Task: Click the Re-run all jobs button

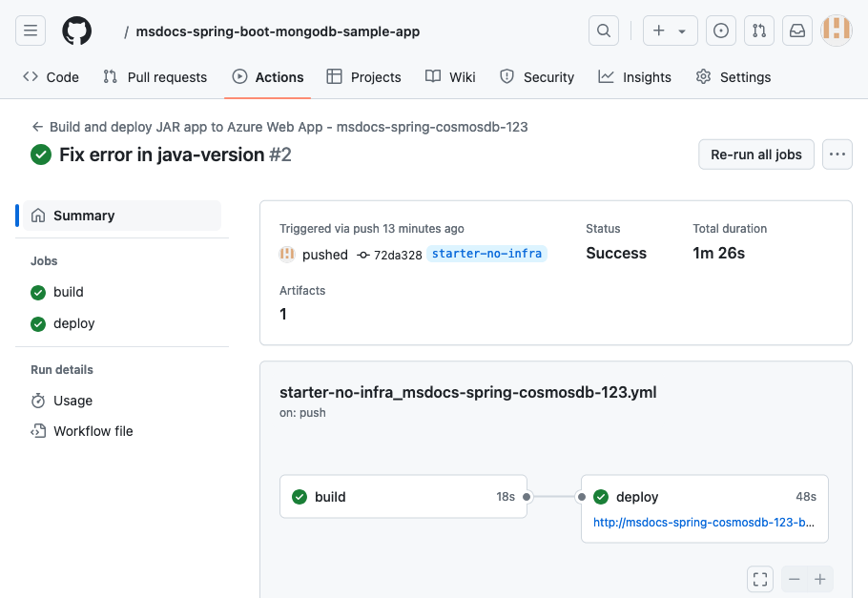Action: (x=755, y=154)
